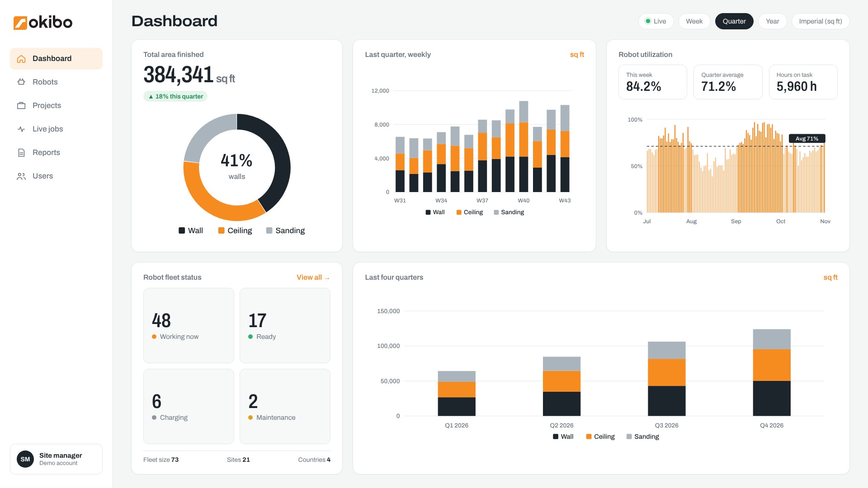Open the 48 Working now card
868x488 pixels.
[x=189, y=326]
